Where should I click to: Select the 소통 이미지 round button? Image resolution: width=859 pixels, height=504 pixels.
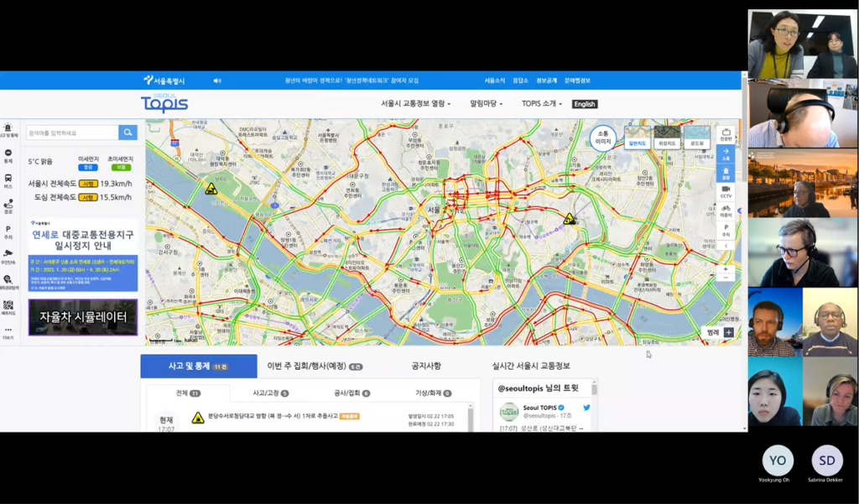[602, 138]
